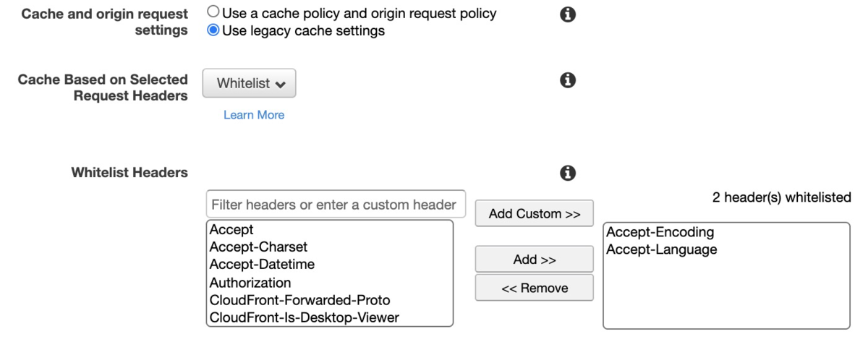The image size is (868, 342).
Task: Select the Authorization header option
Action: coord(250,283)
